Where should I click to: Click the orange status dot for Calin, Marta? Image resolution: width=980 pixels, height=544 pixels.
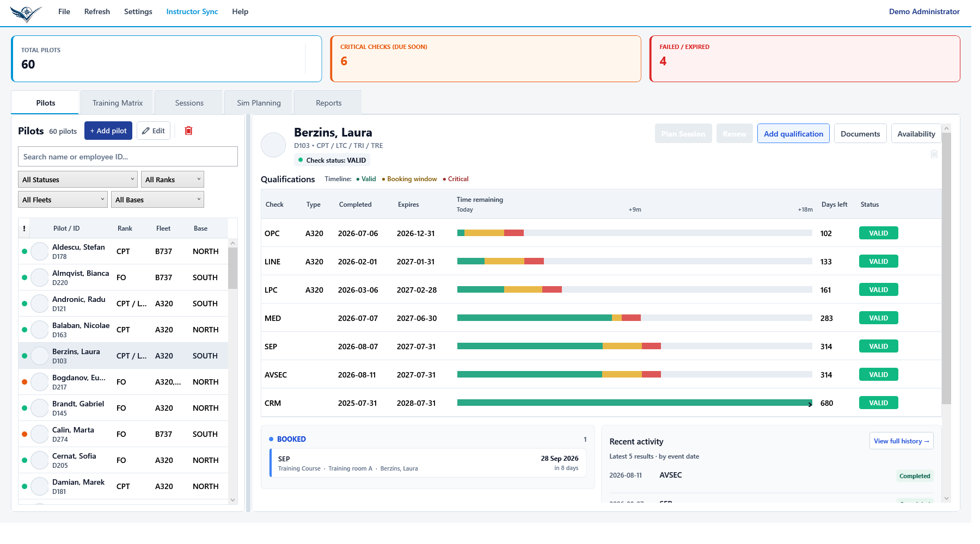24,434
